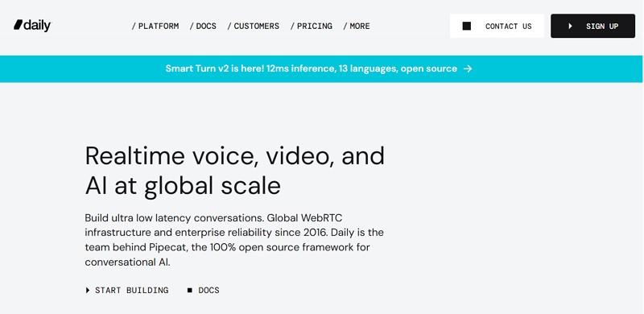Click the 'Build ultra low latency conversations' paragraph

coord(234,240)
